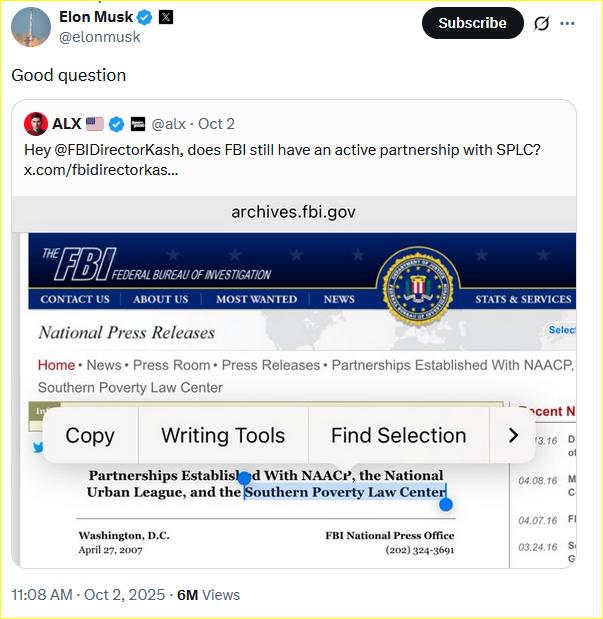Expand more selection options with right chevron
This screenshot has height=619, width=603.
point(513,435)
